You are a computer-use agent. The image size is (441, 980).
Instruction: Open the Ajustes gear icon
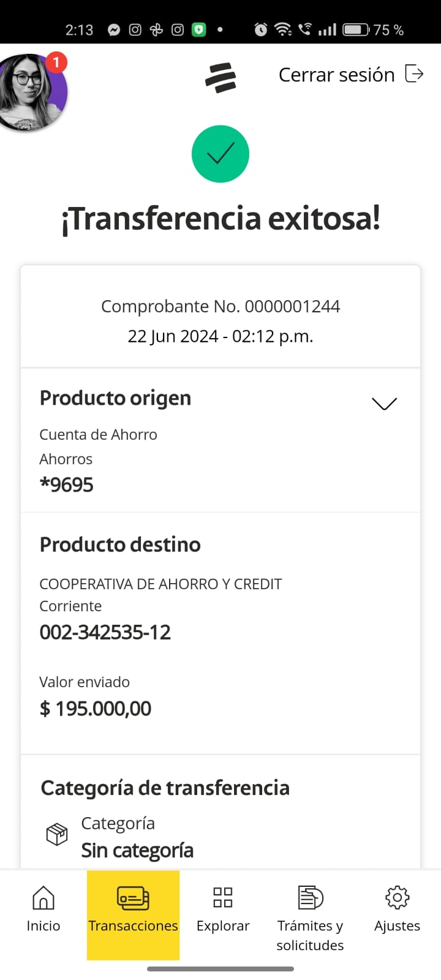coord(397,898)
